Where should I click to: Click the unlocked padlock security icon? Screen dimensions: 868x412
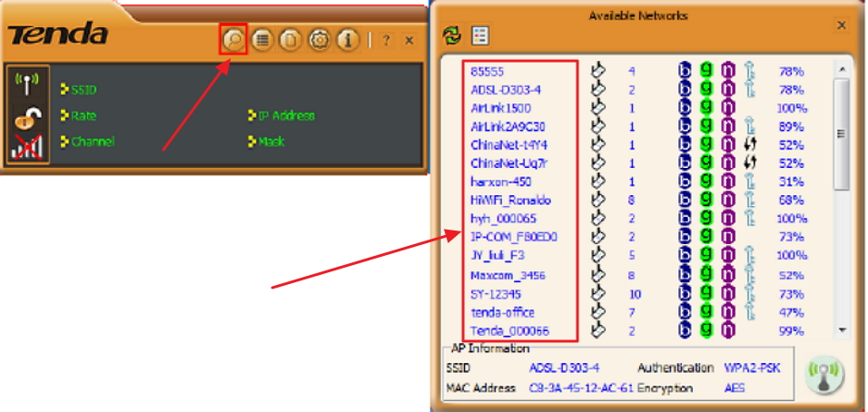coord(27,117)
